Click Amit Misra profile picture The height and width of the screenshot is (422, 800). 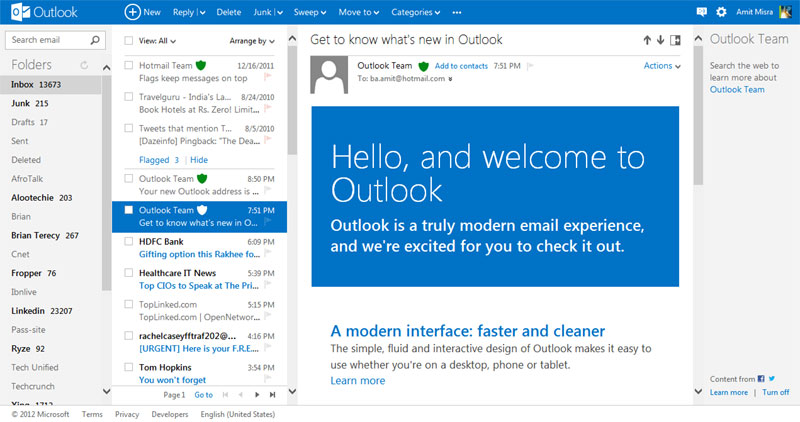click(x=785, y=12)
